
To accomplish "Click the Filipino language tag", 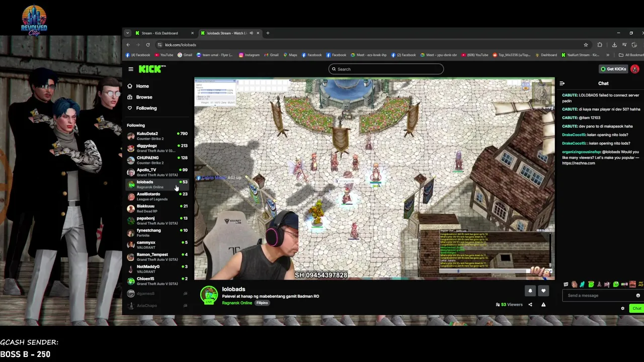I will pyautogui.click(x=262, y=303).
